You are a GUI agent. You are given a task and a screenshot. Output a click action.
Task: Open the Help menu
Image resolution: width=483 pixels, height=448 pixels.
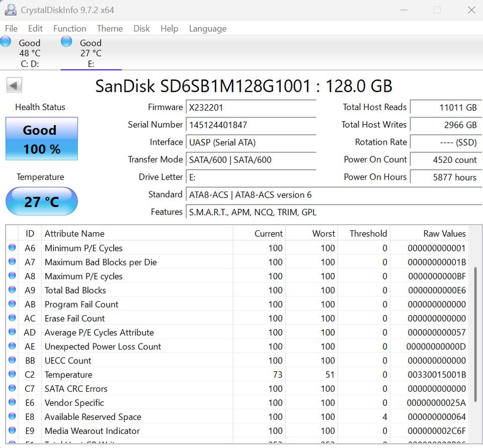[170, 29]
